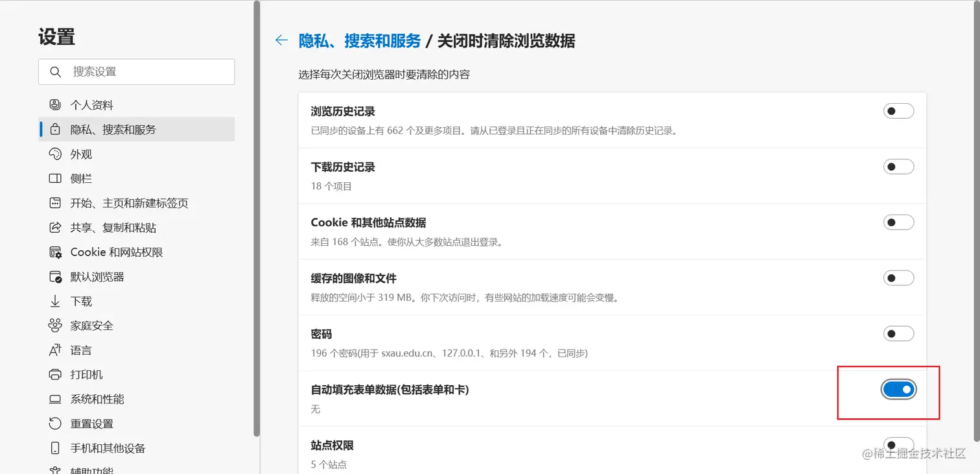Toggle the 下载历史记录 switch
Viewport: 980px width, 474px height.
[x=898, y=167]
